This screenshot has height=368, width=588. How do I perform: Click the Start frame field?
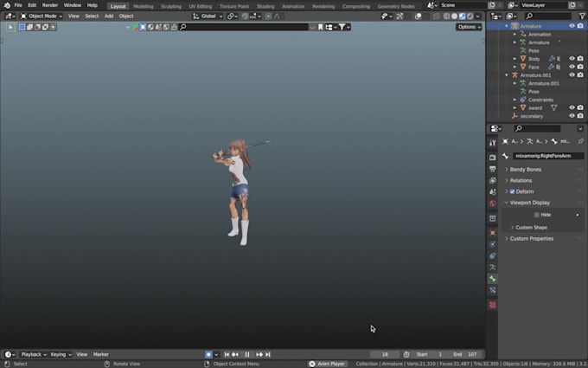click(430, 354)
